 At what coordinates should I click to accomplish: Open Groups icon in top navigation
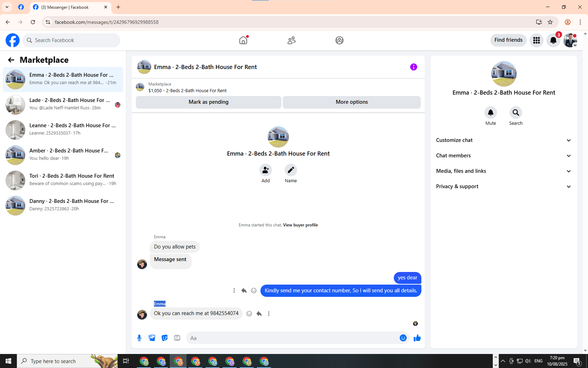(339, 40)
